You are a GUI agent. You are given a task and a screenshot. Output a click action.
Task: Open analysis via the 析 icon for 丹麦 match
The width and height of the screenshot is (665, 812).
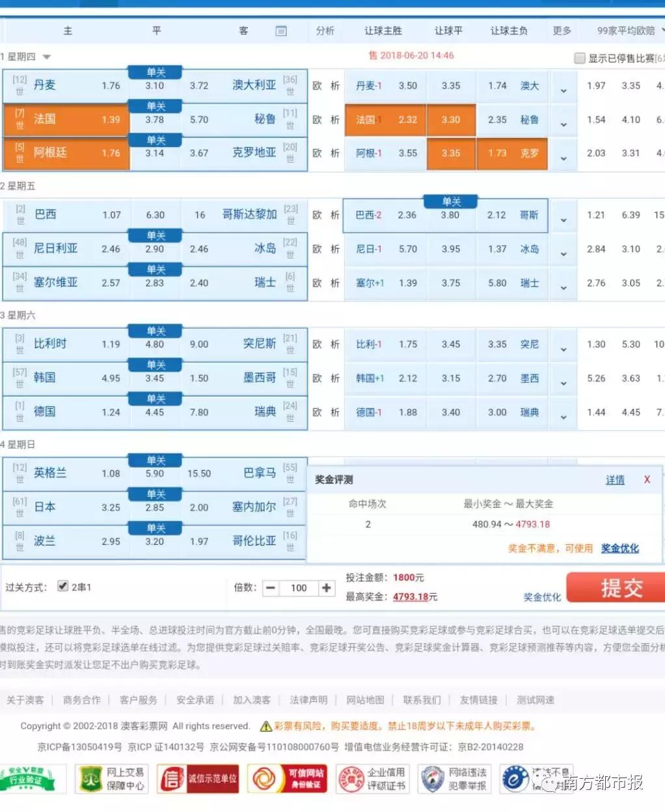pyautogui.click(x=336, y=85)
